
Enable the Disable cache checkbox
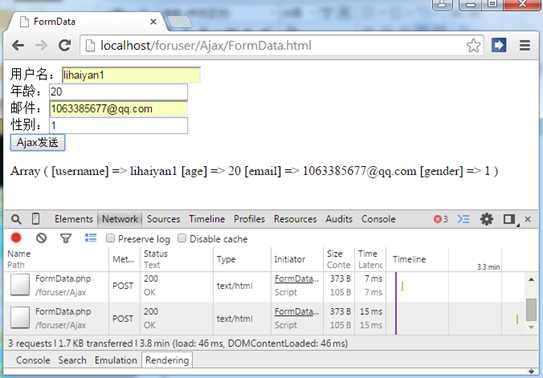point(181,238)
